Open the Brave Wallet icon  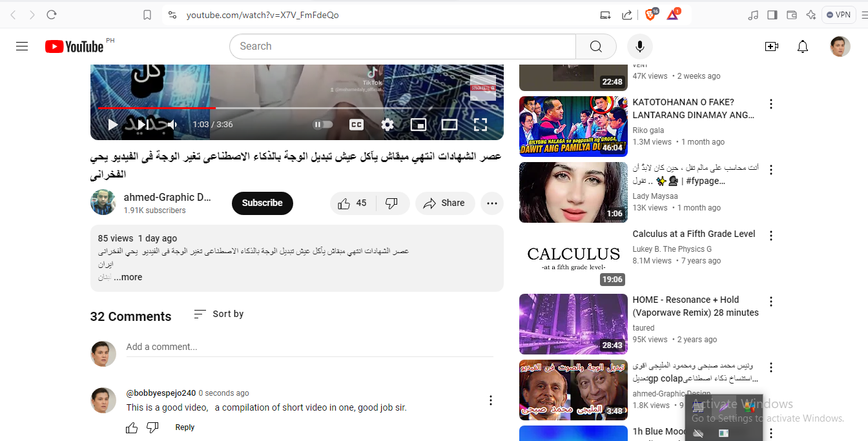pos(792,15)
